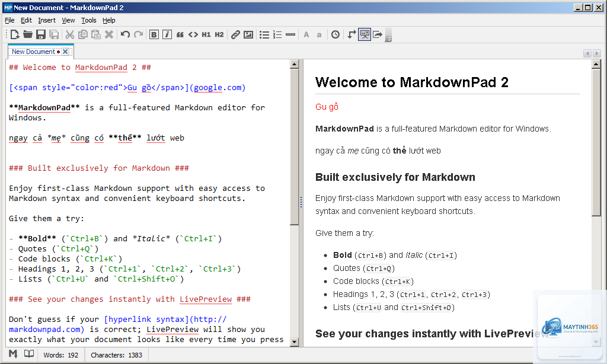This screenshot has height=364, width=607.
Task: Open the View menu
Action: [x=68, y=20]
